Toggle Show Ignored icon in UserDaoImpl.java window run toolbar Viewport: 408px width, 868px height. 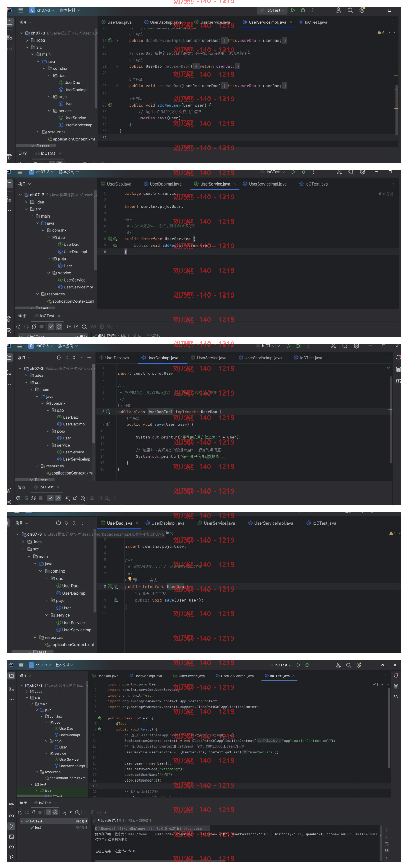coord(58,498)
